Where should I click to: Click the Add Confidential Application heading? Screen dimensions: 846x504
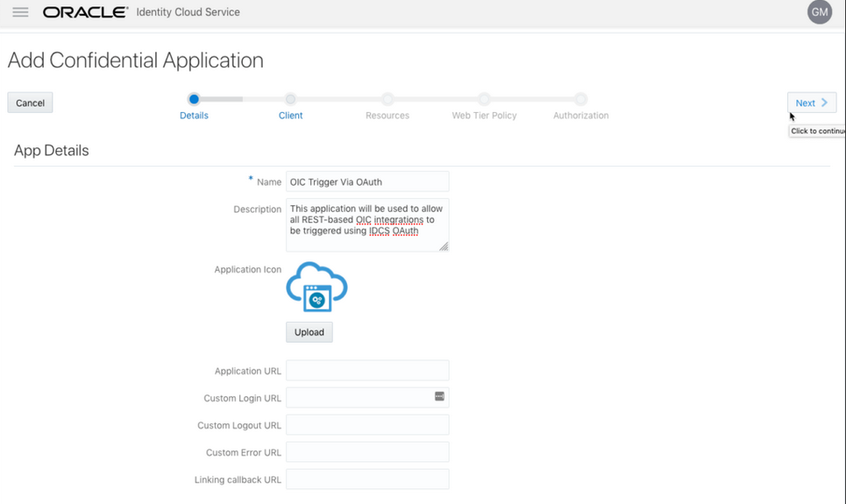tap(135, 60)
